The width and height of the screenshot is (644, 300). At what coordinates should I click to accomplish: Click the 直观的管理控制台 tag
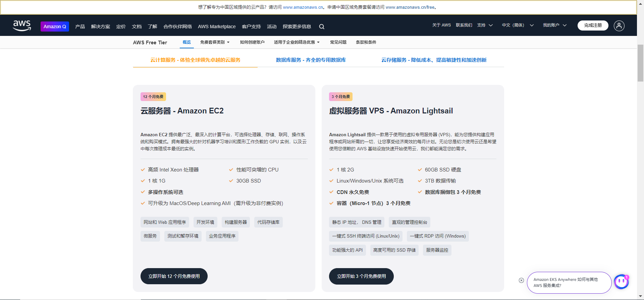[410, 222]
